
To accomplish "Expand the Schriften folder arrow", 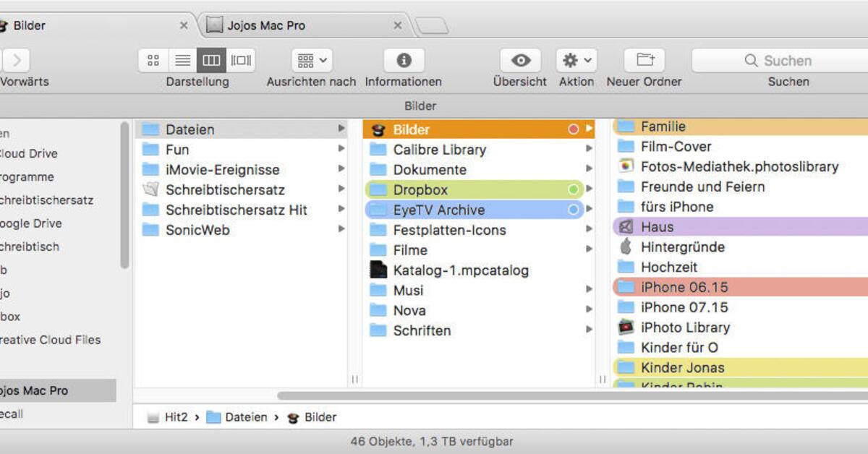I will pos(589,330).
